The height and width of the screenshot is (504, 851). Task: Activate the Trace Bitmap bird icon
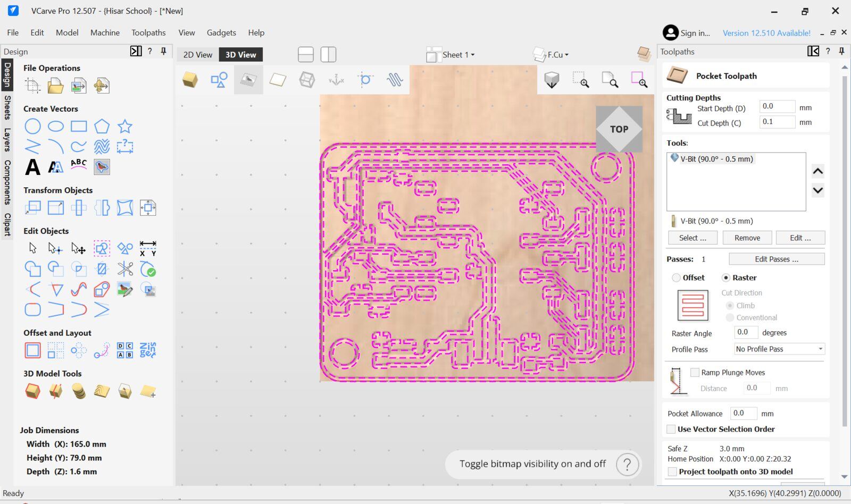[x=102, y=167]
